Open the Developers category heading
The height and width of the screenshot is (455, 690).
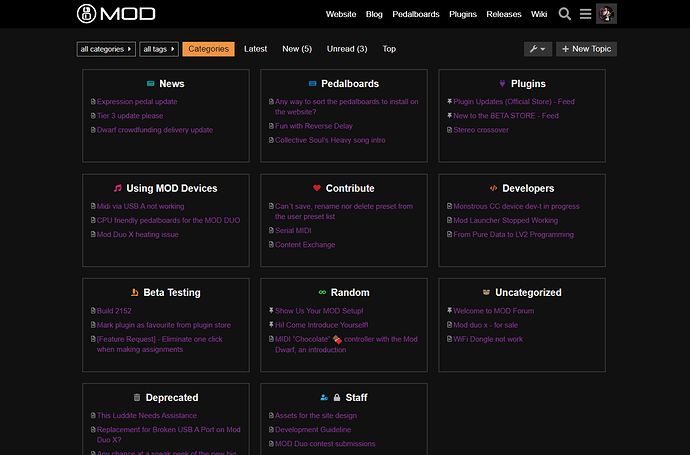[528, 188]
